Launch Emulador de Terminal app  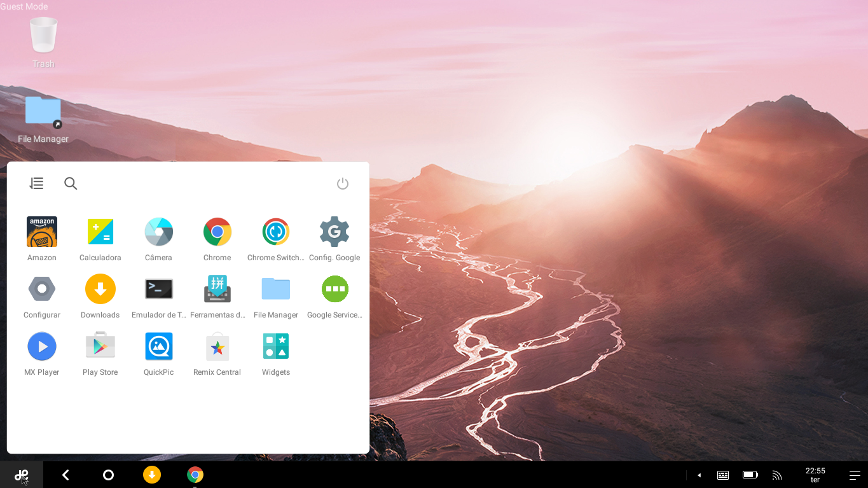[158, 296]
